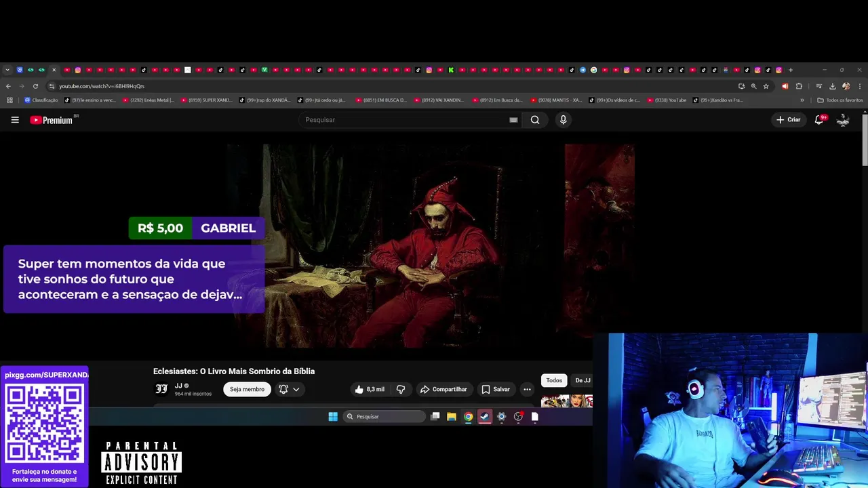
Task: Open the Chrome profile avatar
Action: coord(846,86)
